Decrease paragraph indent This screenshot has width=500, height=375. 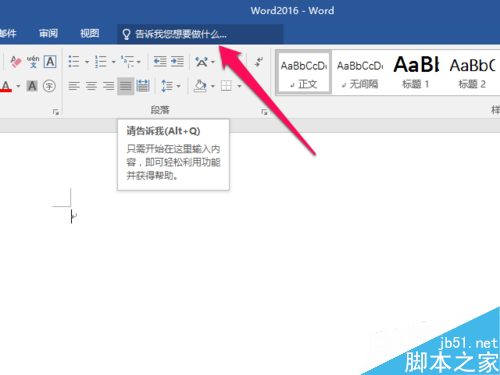(x=160, y=62)
